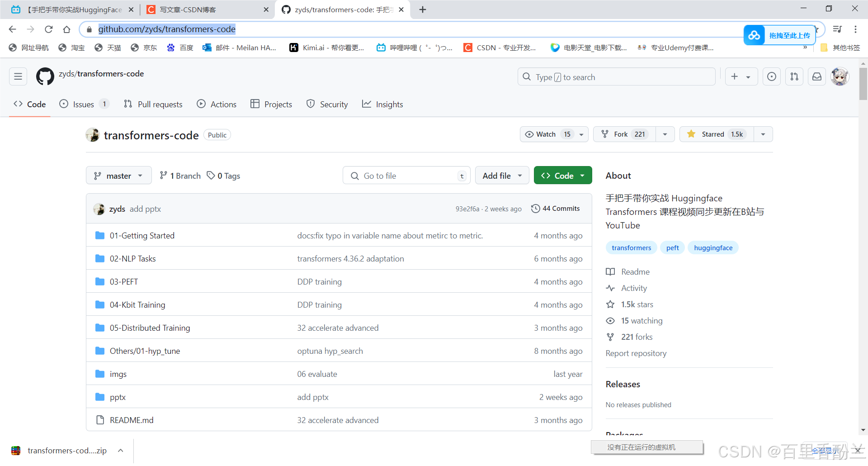Click the huggingface topic tag

click(713, 248)
